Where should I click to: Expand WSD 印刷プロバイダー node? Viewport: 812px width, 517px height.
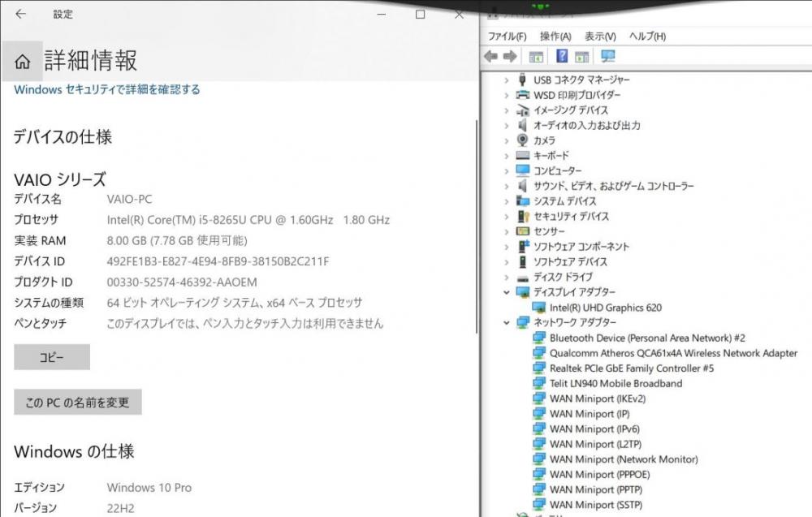click(507, 95)
